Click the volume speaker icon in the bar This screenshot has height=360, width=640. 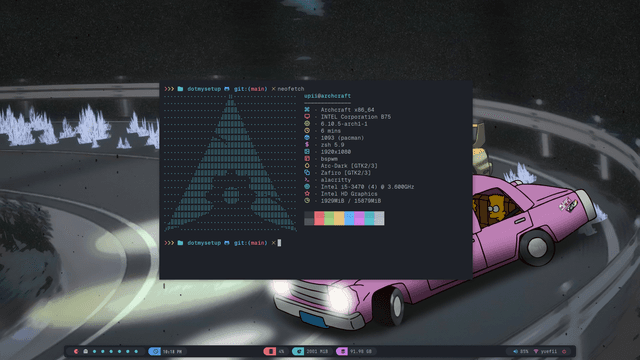pos(516,351)
